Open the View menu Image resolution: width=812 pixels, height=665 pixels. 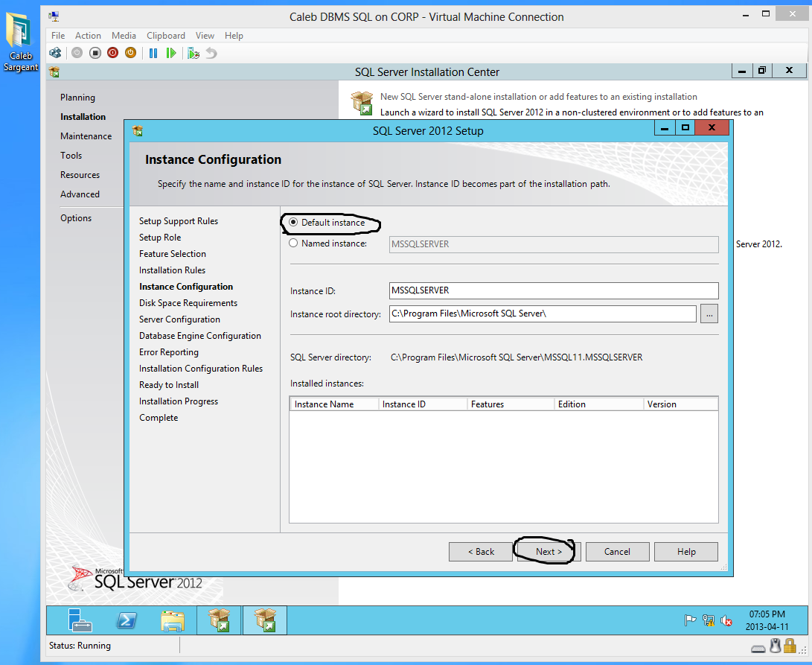pyautogui.click(x=205, y=35)
